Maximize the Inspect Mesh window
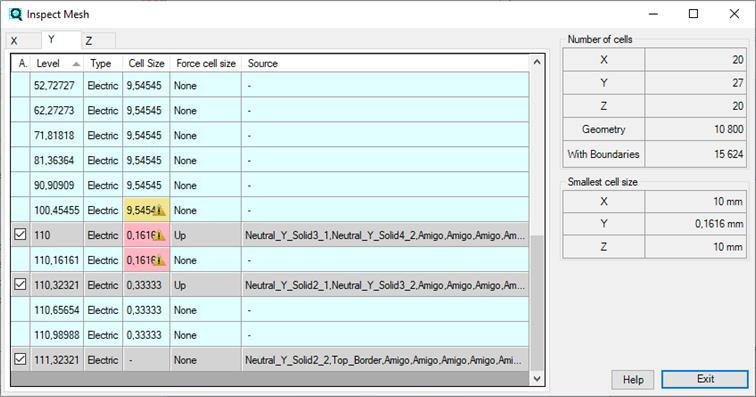This screenshot has height=397, width=756. pos(693,14)
